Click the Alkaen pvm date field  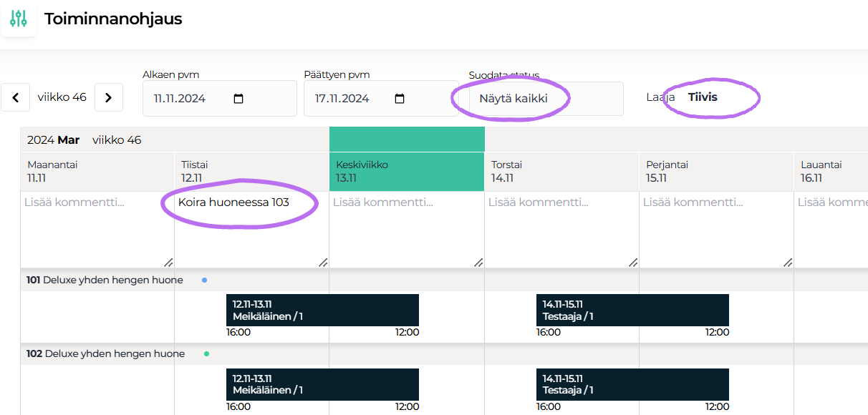(x=186, y=99)
